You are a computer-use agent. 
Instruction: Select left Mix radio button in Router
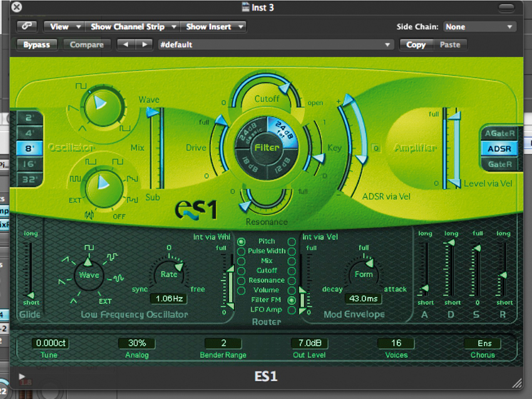[241, 261]
